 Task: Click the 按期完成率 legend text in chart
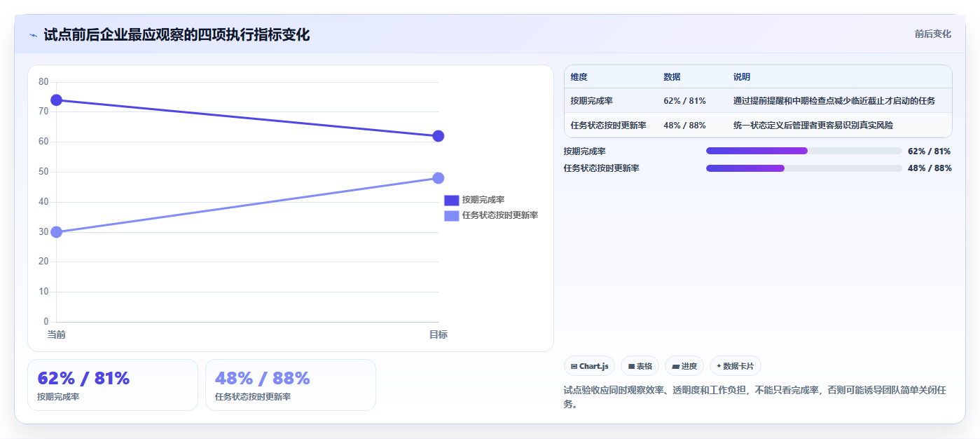483,200
